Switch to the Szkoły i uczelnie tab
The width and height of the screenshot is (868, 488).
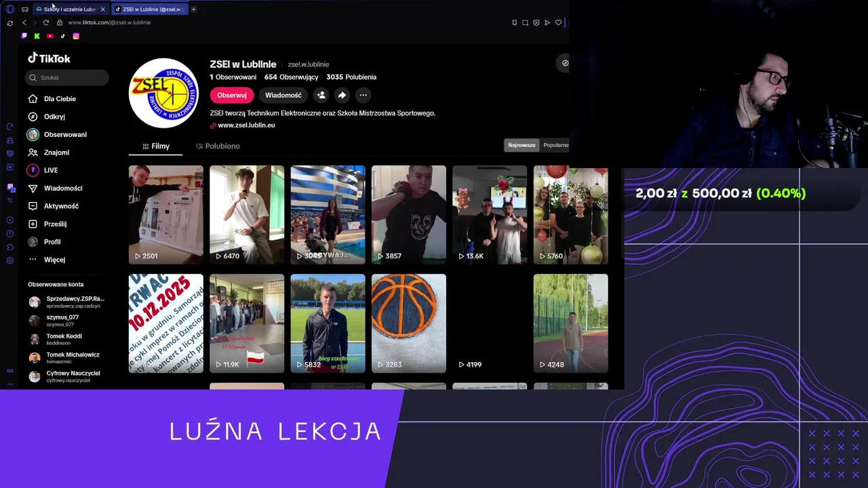tap(69, 9)
